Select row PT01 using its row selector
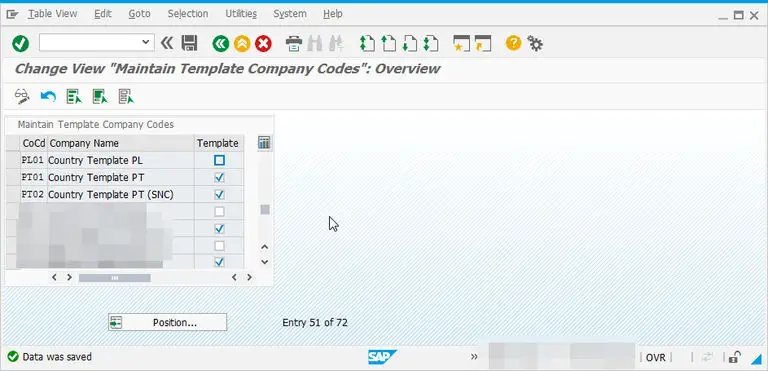 tap(13, 177)
